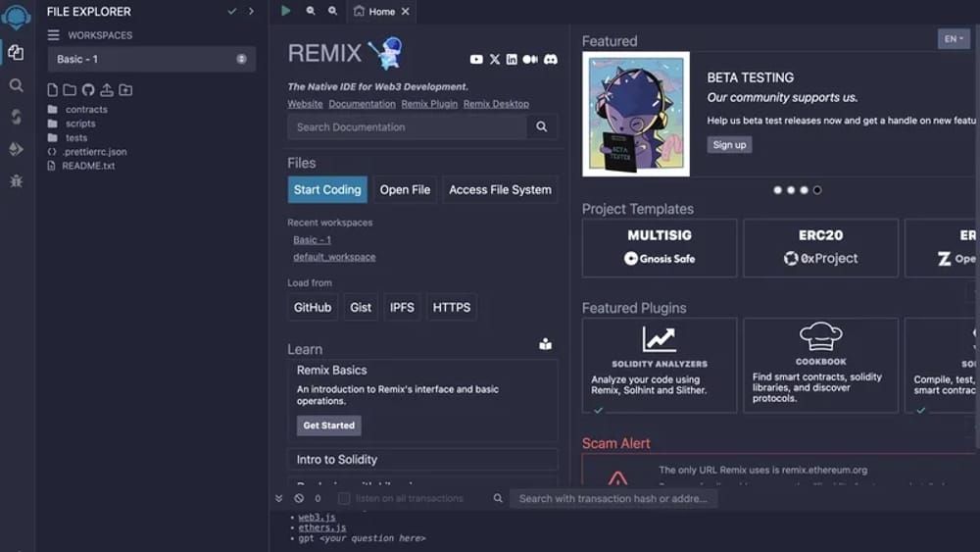Screen dimensions: 980x552
Task: Load from Gist button
Action: pos(361,307)
